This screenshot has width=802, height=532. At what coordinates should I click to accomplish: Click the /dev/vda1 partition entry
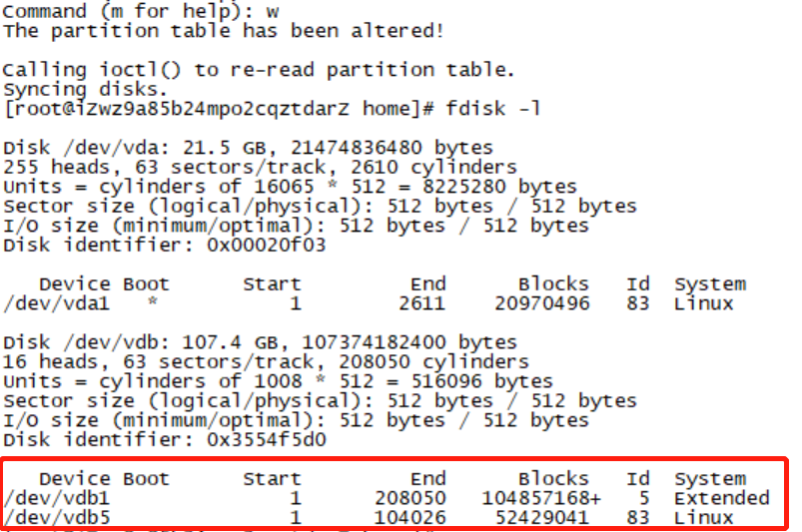coord(369,303)
